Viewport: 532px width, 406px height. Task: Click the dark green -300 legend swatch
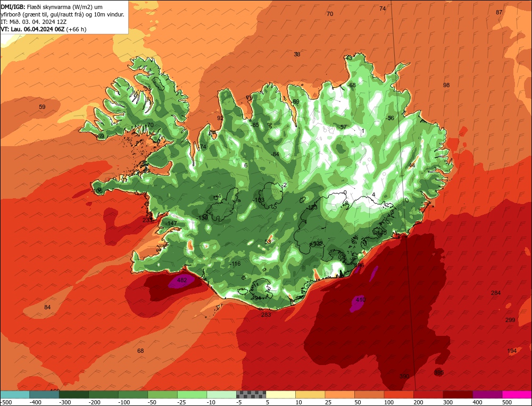pyautogui.click(x=73, y=395)
